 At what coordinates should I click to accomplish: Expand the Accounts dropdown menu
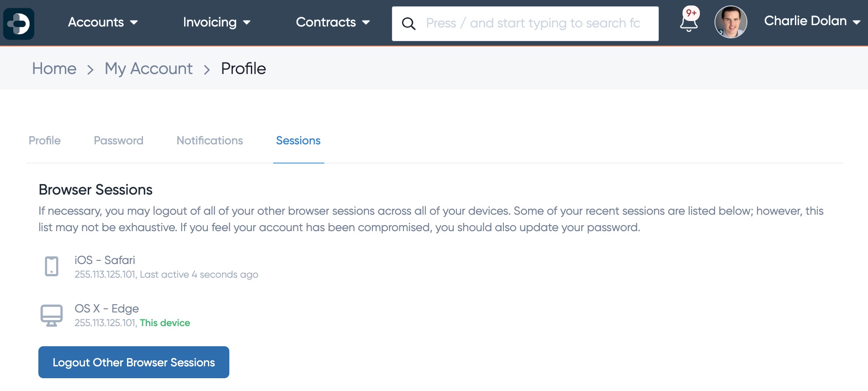tap(103, 22)
